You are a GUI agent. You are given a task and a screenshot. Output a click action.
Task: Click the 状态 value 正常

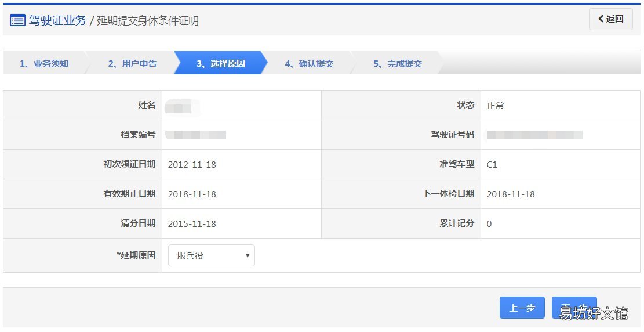496,105
